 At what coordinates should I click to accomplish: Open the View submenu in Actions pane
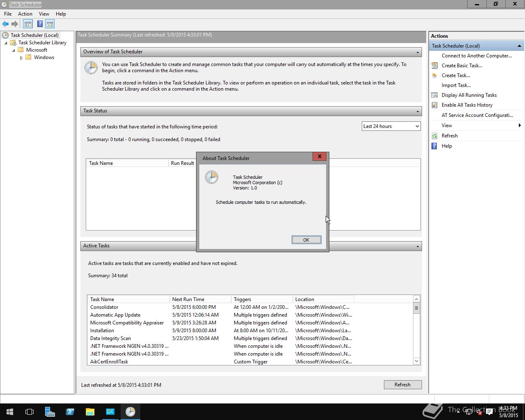(x=476, y=126)
